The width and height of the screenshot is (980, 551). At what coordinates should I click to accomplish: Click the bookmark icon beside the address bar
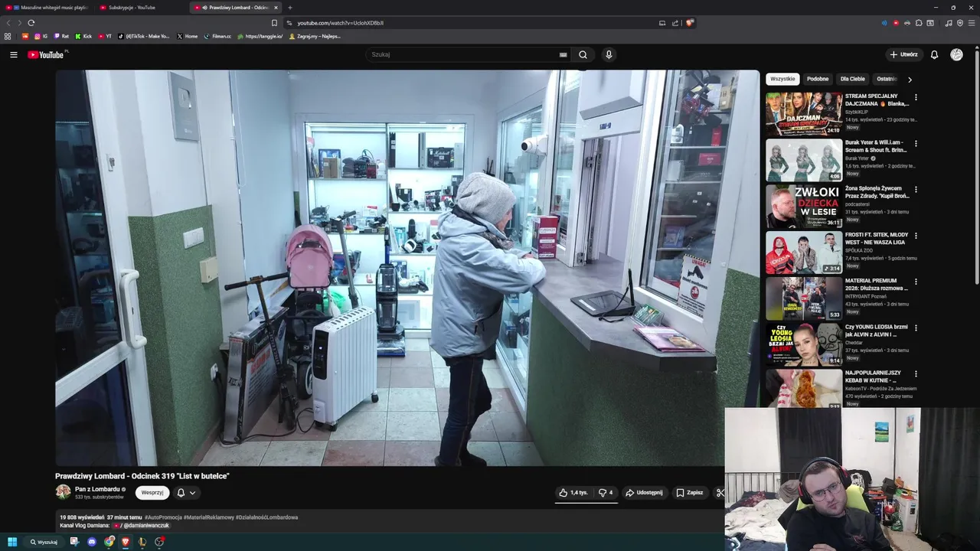274,23
